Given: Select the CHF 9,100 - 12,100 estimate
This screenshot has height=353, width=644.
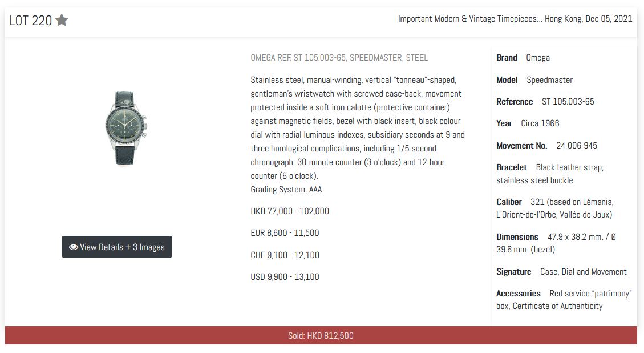Looking at the screenshot, I should click(285, 255).
